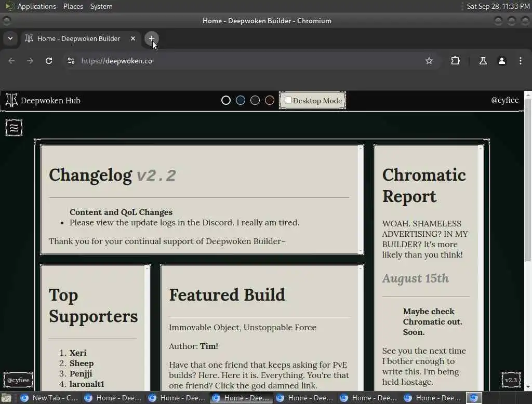Select the brown theme color circle

pyautogui.click(x=270, y=100)
